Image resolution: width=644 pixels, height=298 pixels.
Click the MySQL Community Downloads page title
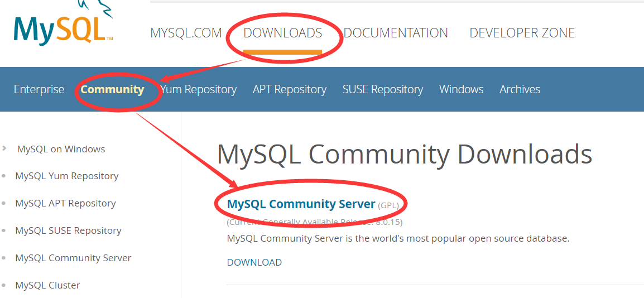tap(404, 155)
